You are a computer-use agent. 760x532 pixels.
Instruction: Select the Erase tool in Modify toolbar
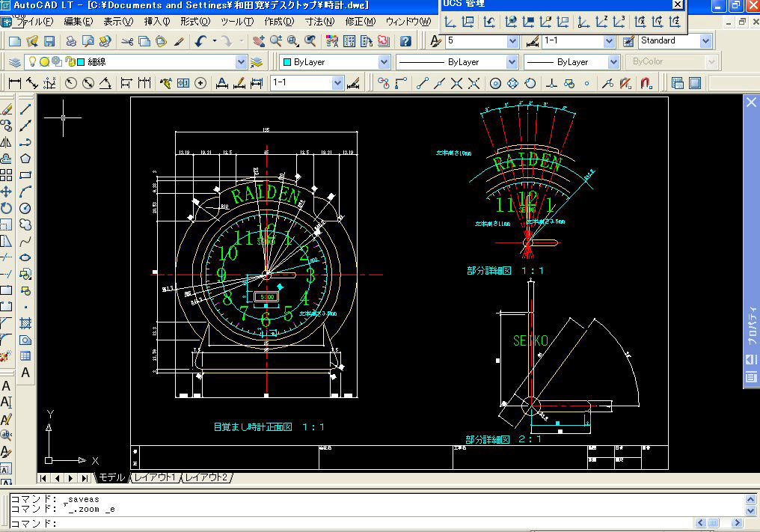click(6, 109)
